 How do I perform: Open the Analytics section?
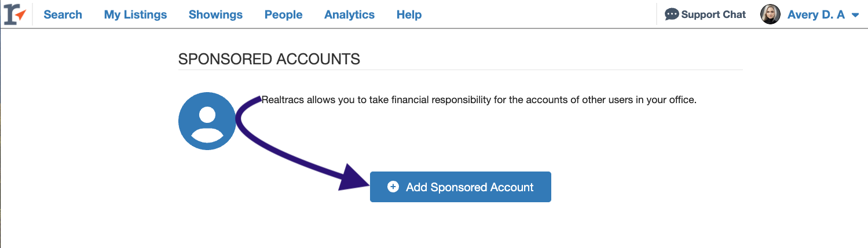349,14
